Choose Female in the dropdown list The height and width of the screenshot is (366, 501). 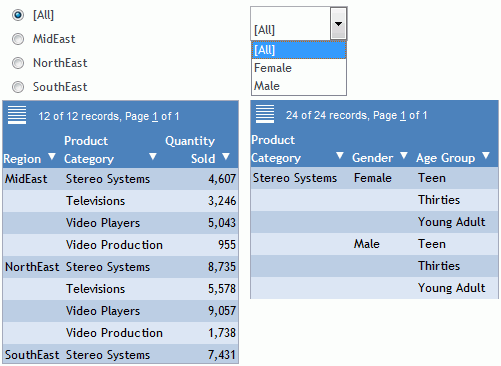pyautogui.click(x=299, y=68)
